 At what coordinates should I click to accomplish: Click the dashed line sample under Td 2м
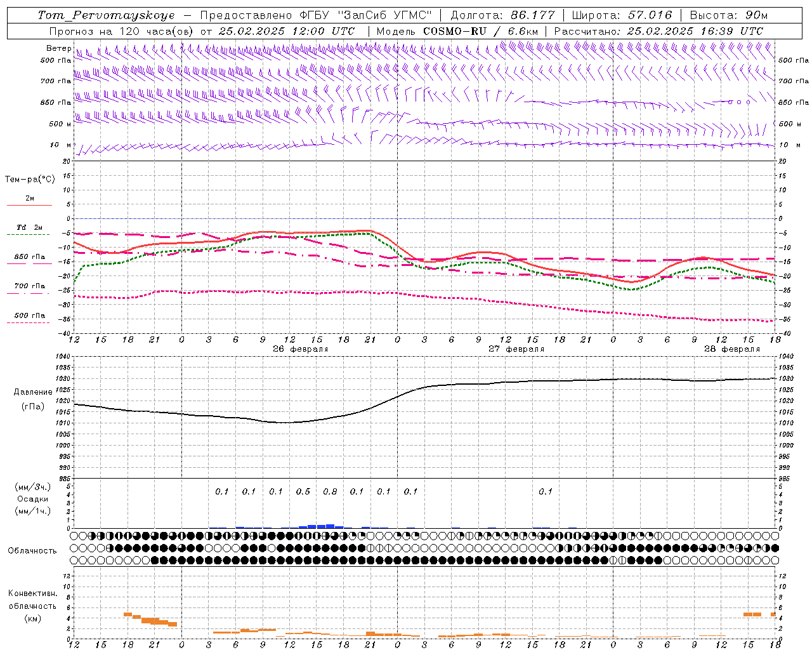pos(29,234)
